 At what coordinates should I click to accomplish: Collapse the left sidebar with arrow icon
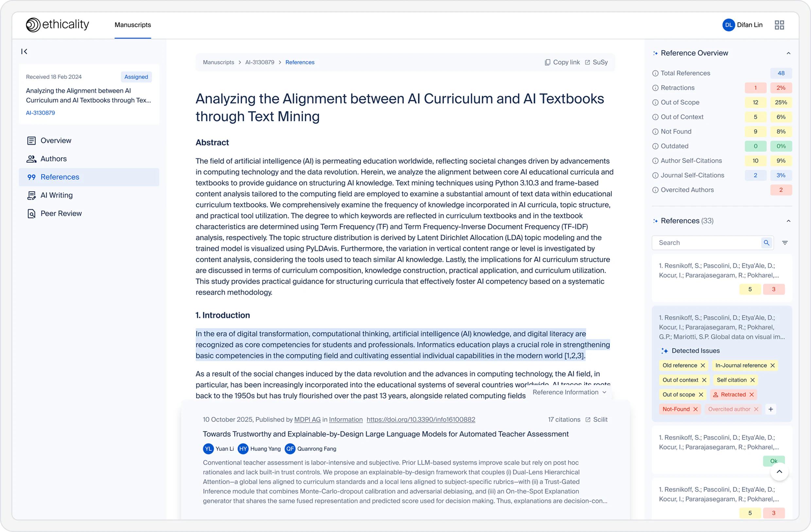(24, 51)
